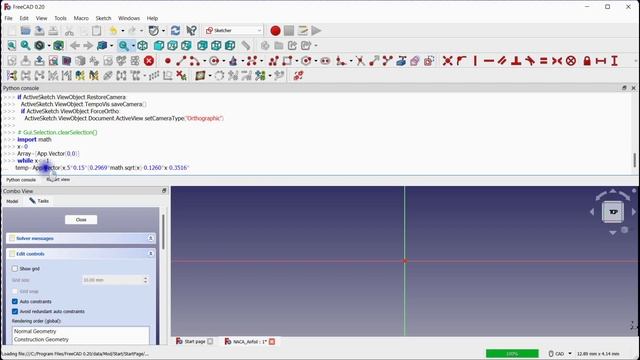Screen dimensions: 640x360
Task: Select the create arc tool
Action: [x=194, y=61]
